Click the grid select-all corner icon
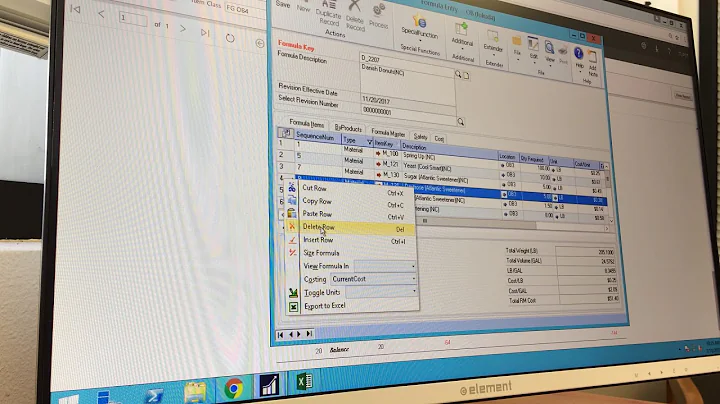Viewport: 720px width, 404px height. [285, 133]
